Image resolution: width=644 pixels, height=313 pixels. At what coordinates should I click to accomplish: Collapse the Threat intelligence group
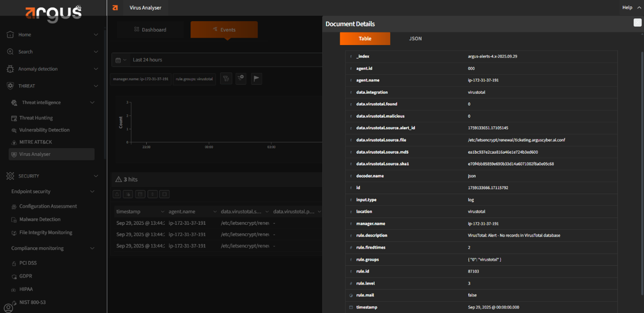pos(92,103)
